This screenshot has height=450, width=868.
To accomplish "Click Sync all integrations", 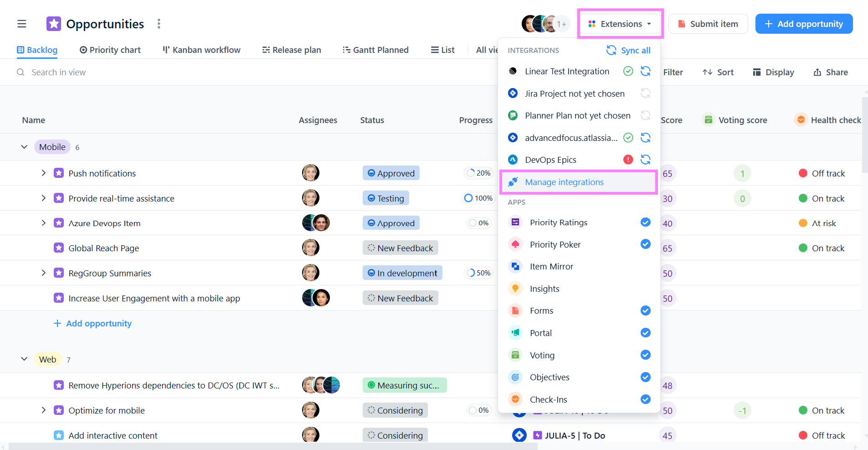I will pos(628,50).
